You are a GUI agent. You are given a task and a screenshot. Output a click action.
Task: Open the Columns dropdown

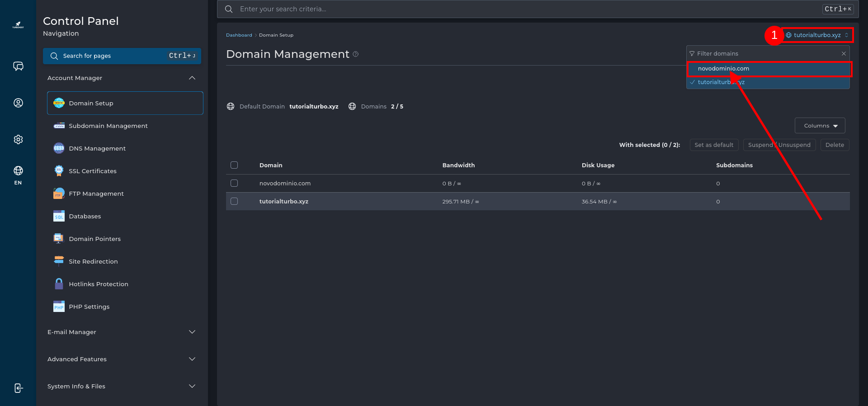coord(820,126)
